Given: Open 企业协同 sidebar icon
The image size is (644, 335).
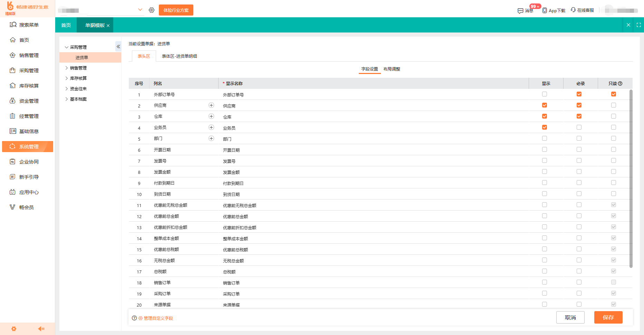Looking at the screenshot, I should click(x=13, y=161).
